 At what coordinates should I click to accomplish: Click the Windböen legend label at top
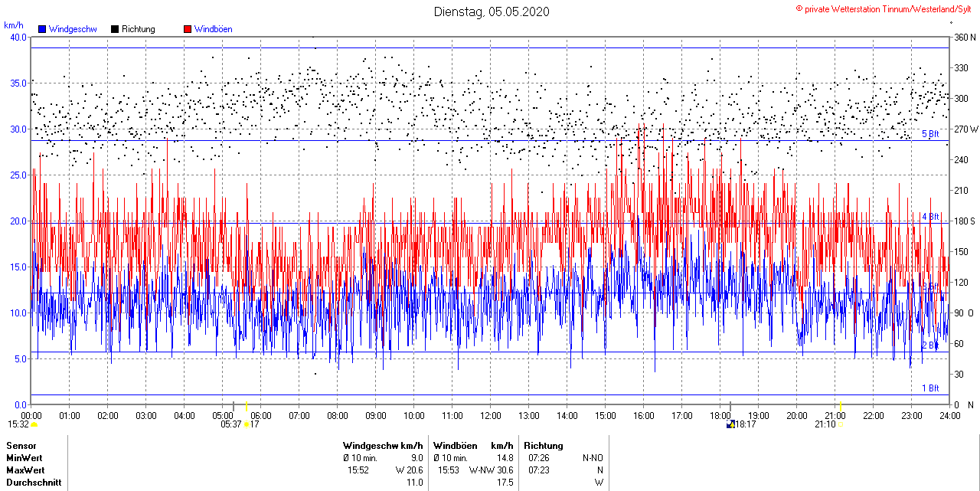click(x=214, y=29)
